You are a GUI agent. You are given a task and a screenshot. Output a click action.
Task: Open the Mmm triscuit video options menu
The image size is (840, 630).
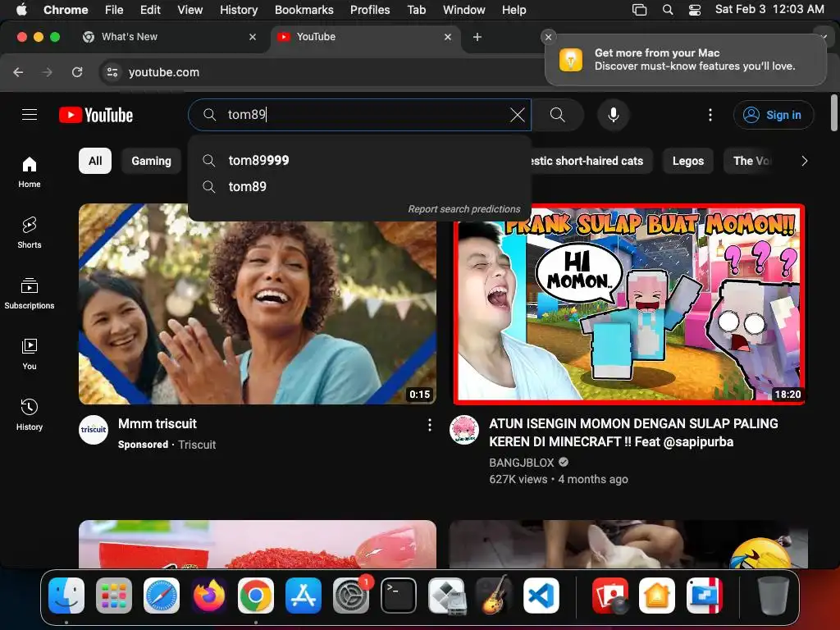(429, 426)
